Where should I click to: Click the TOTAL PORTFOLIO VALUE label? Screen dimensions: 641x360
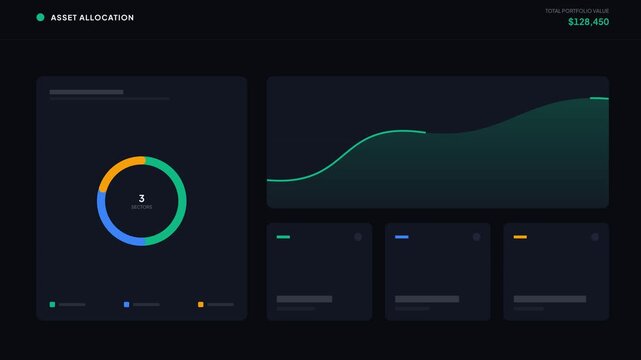577,11
